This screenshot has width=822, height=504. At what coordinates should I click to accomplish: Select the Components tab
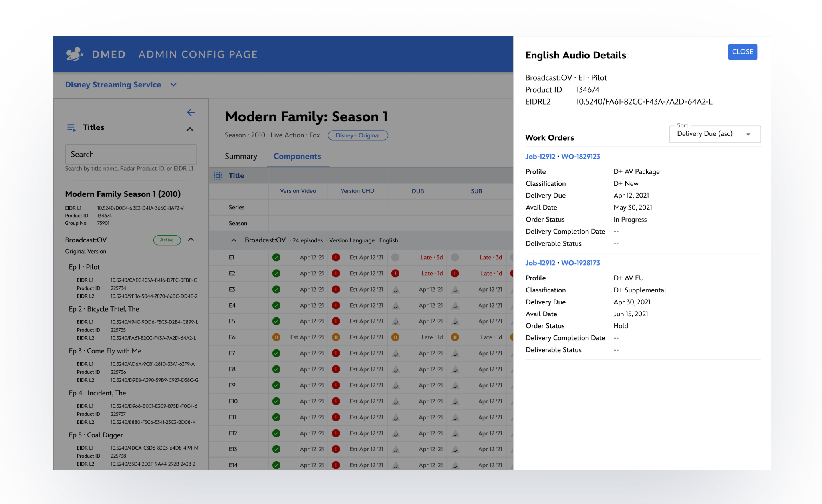[297, 157]
